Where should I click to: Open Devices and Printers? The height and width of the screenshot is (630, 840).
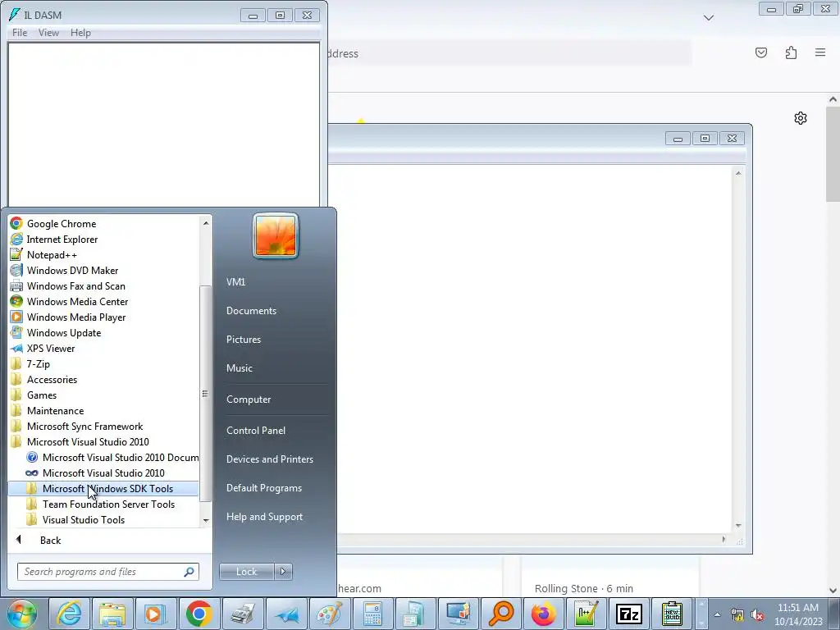(269, 459)
